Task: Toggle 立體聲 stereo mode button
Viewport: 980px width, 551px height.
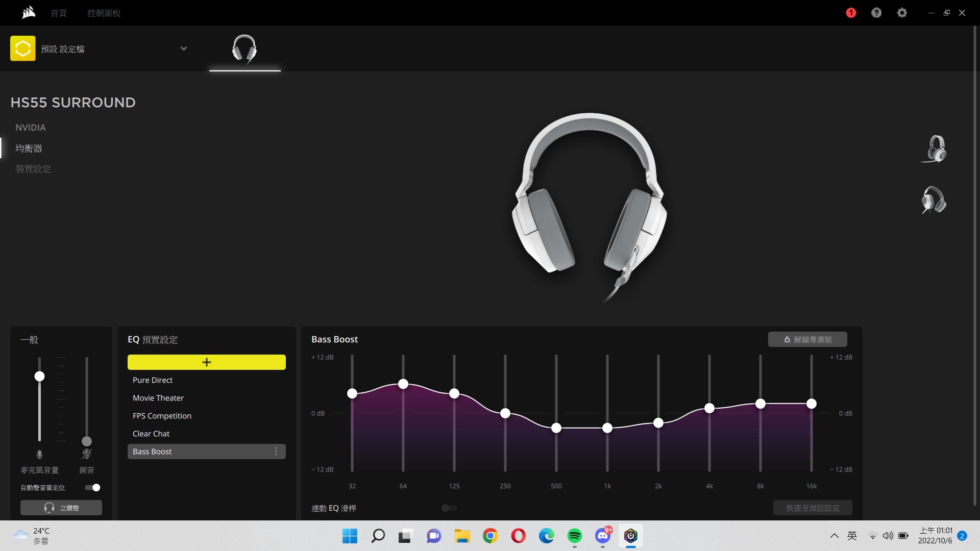Action: click(x=61, y=508)
